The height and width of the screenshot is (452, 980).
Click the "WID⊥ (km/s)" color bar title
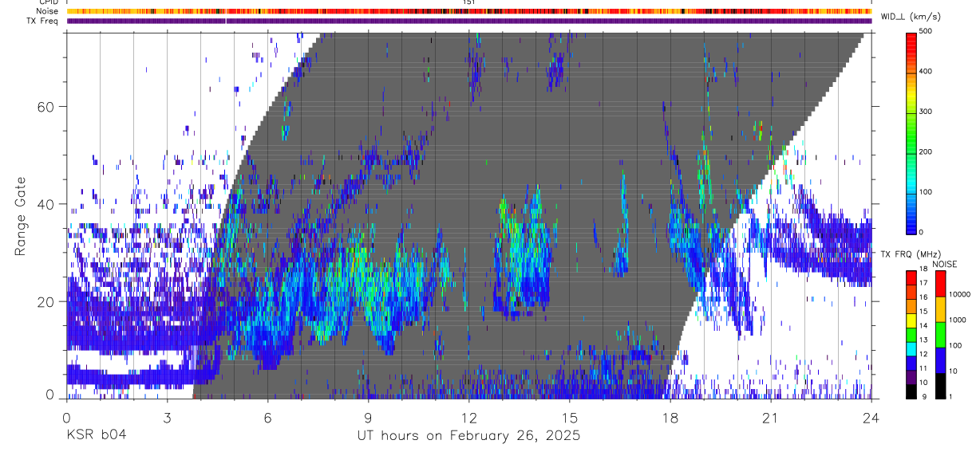coord(912,17)
